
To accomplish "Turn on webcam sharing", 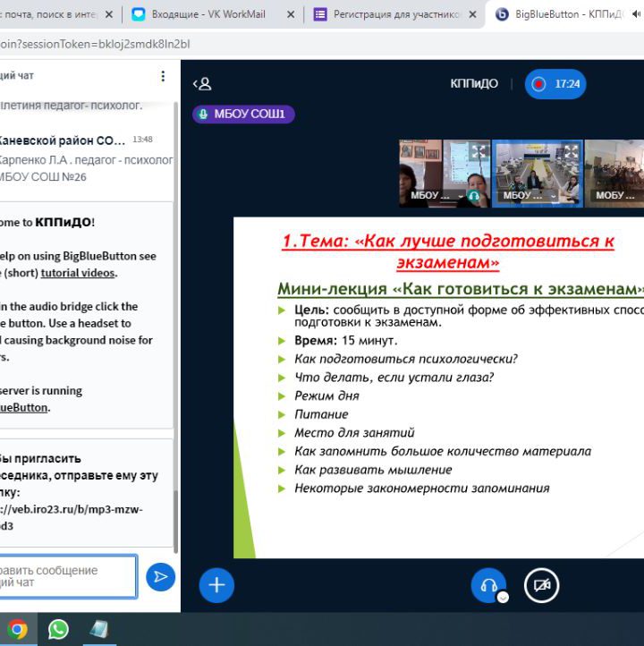I will click(x=541, y=585).
